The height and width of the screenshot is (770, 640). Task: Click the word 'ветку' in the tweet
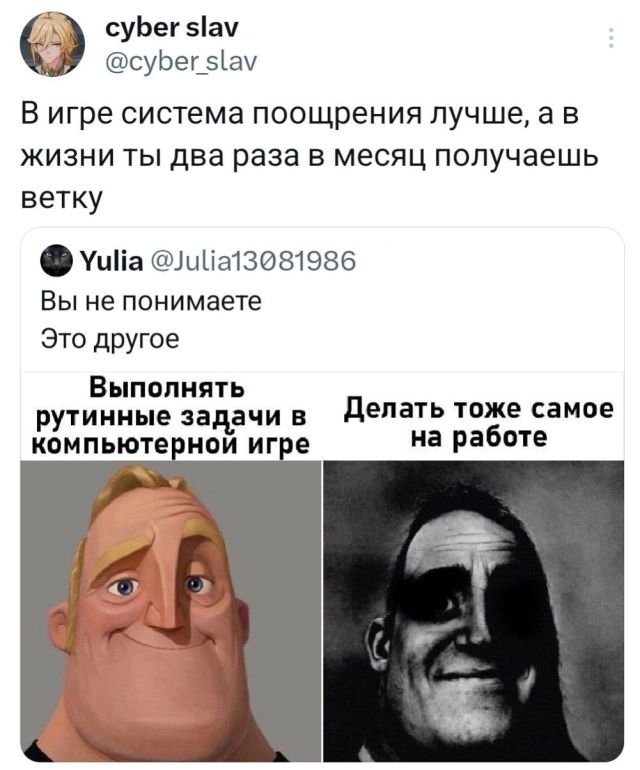pos(62,199)
